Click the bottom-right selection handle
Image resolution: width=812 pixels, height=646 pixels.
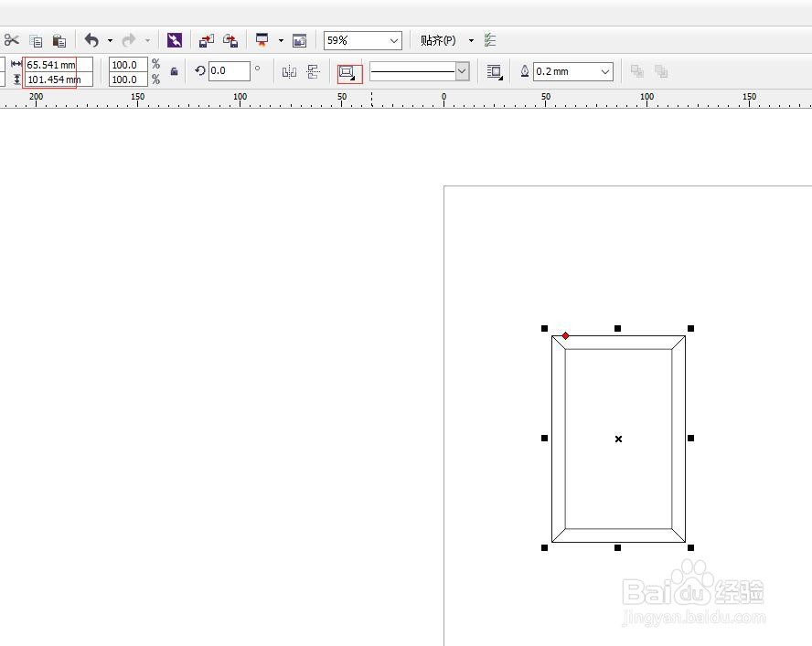point(690,547)
